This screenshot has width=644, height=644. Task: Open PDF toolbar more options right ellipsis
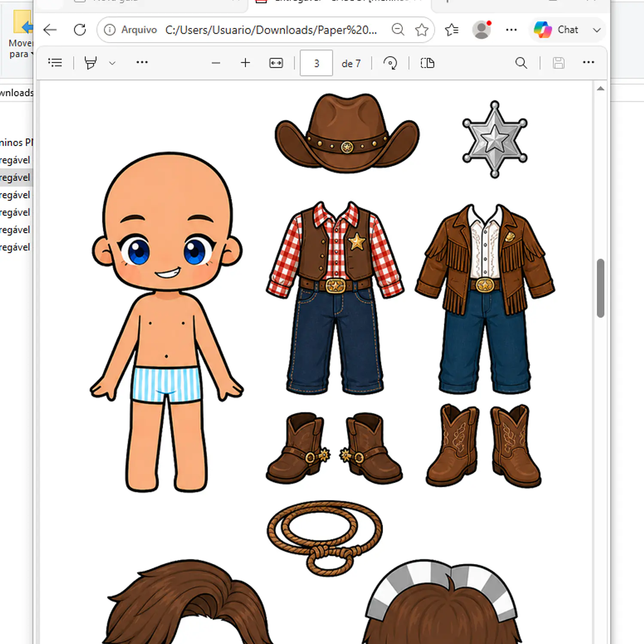(x=589, y=63)
